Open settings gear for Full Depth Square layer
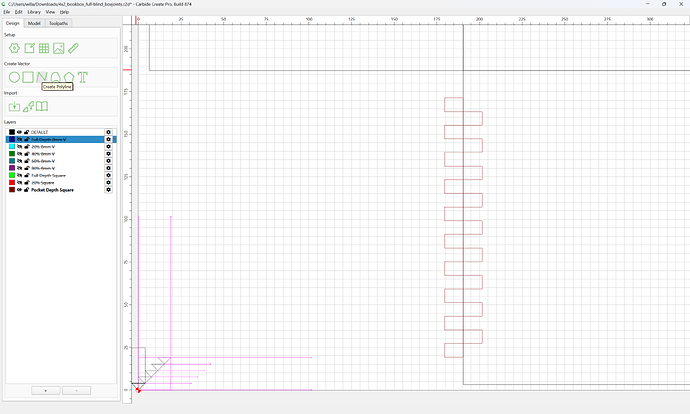The width and height of the screenshot is (690, 414). [x=108, y=175]
